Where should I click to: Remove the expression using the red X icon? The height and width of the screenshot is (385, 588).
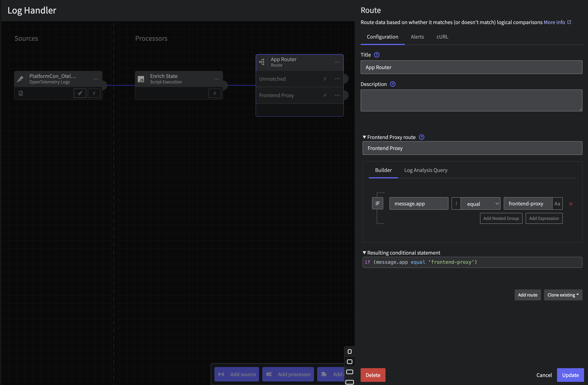point(571,204)
